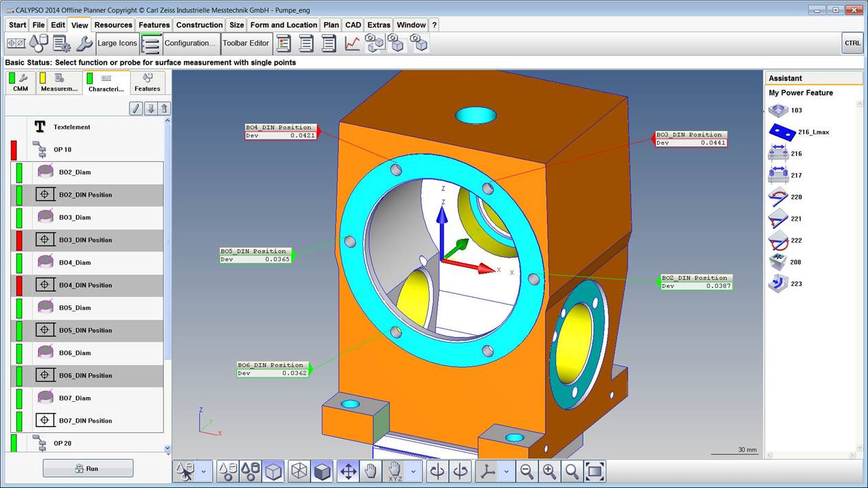Open dropdown next to coordinate axes icon
The image size is (868, 488).
click(x=506, y=471)
